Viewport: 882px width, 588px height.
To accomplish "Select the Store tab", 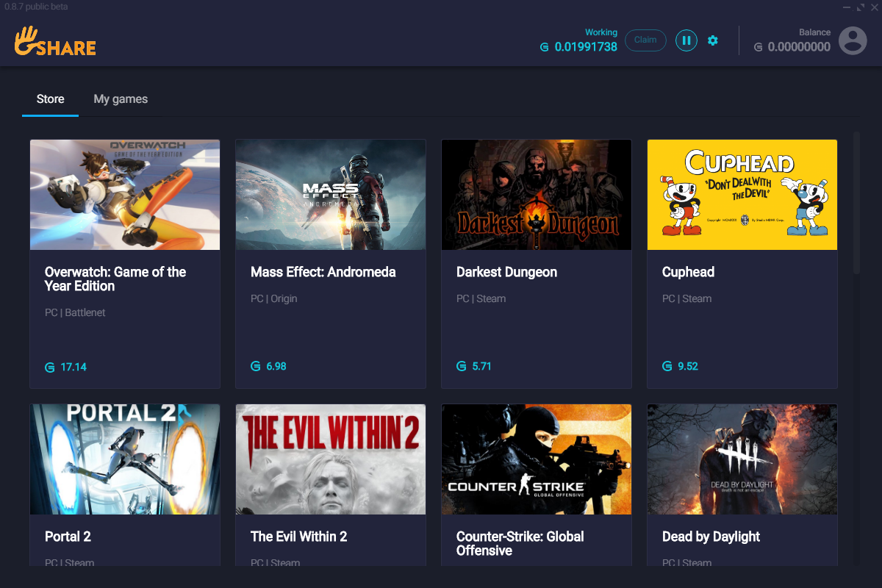I will [50, 99].
